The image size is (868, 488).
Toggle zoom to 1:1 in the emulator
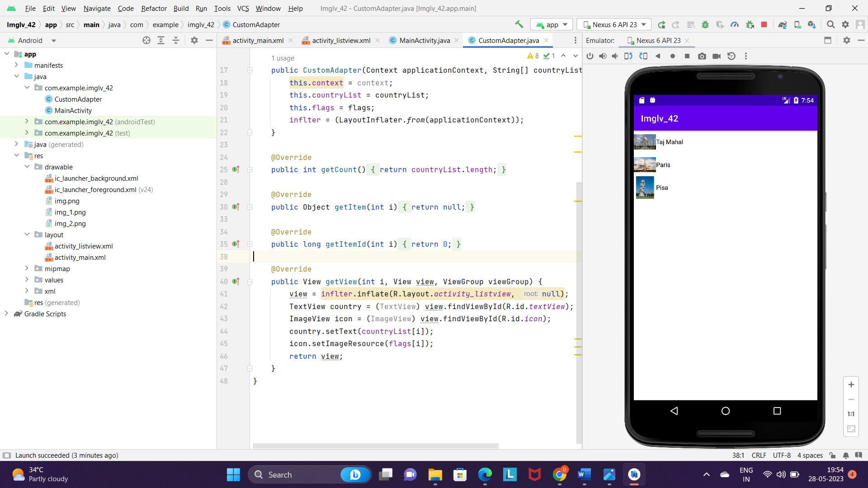tap(851, 414)
